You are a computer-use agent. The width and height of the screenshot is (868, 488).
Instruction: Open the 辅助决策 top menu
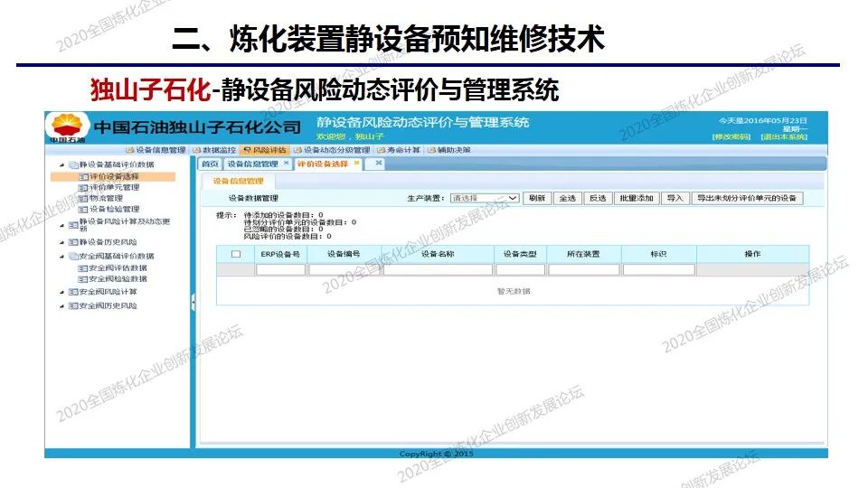point(449,151)
